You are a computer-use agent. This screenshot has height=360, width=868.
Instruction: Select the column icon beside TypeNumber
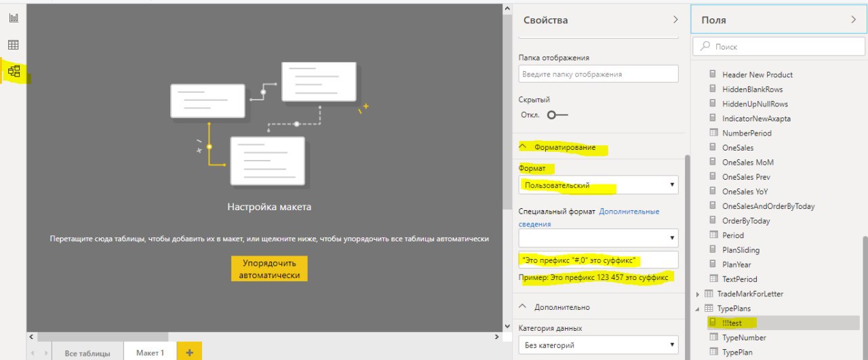click(713, 337)
